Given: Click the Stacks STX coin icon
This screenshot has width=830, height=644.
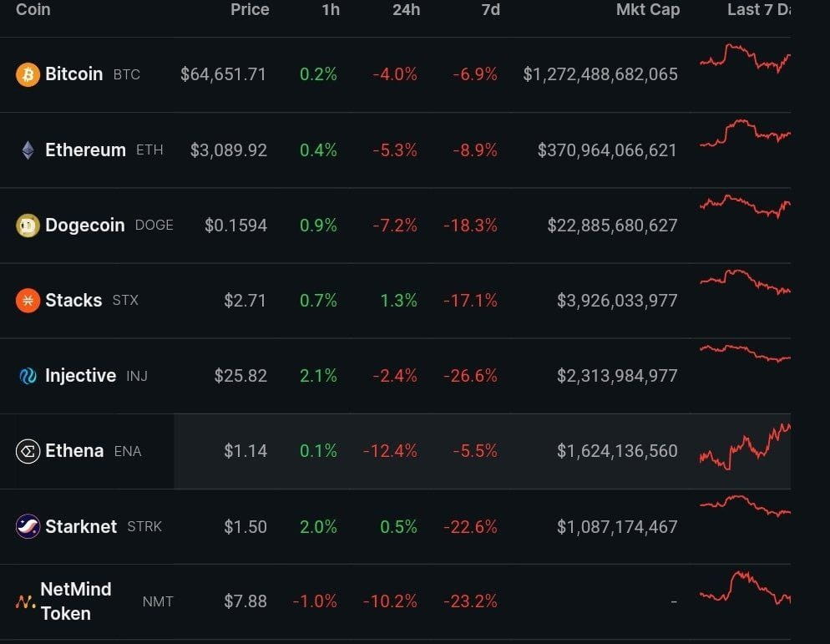Looking at the screenshot, I should [x=30, y=300].
